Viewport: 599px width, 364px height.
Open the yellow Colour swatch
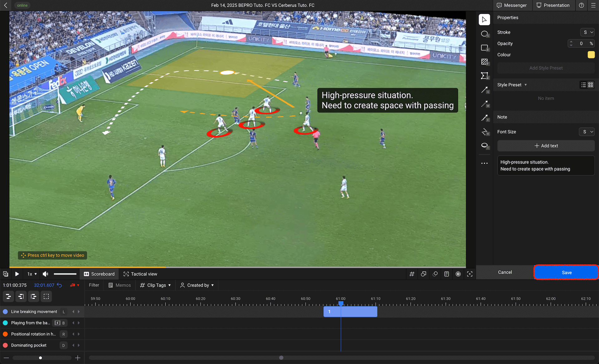pyautogui.click(x=591, y=55)
